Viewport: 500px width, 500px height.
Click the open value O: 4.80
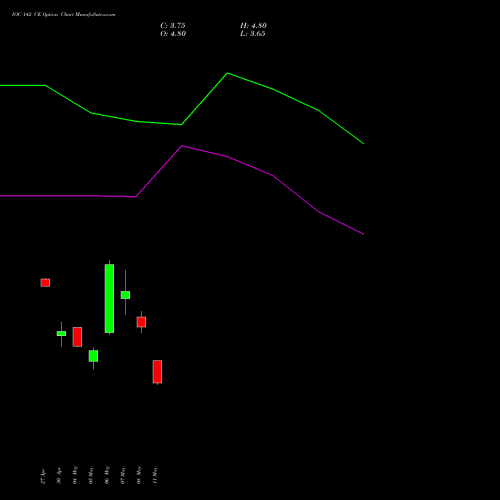point(173,34)
